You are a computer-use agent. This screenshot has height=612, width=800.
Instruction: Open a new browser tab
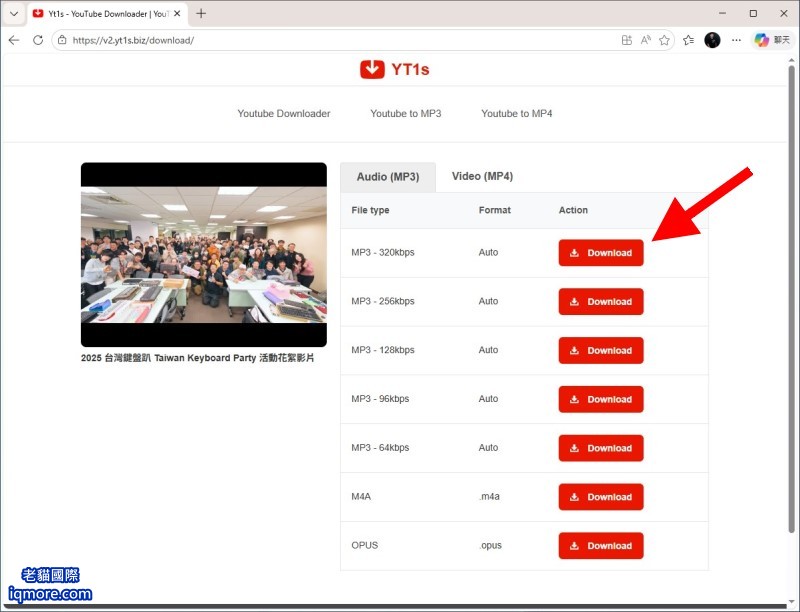[201, 14]
